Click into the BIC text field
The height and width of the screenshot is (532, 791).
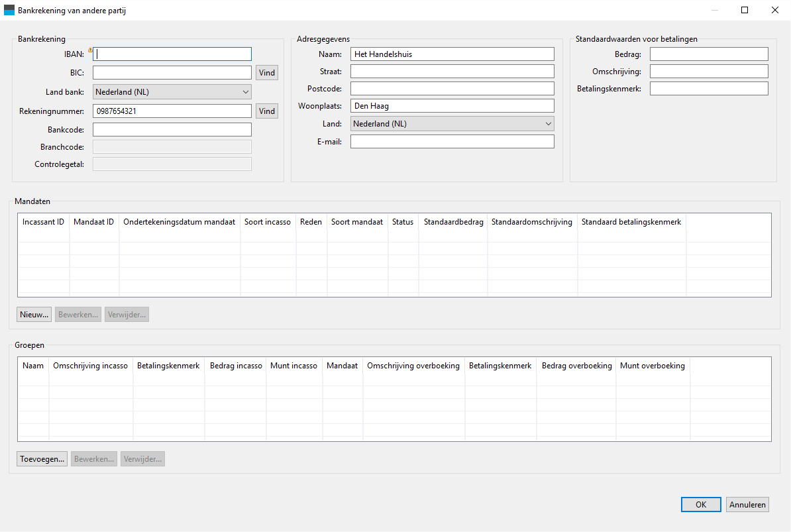[172, 73]
